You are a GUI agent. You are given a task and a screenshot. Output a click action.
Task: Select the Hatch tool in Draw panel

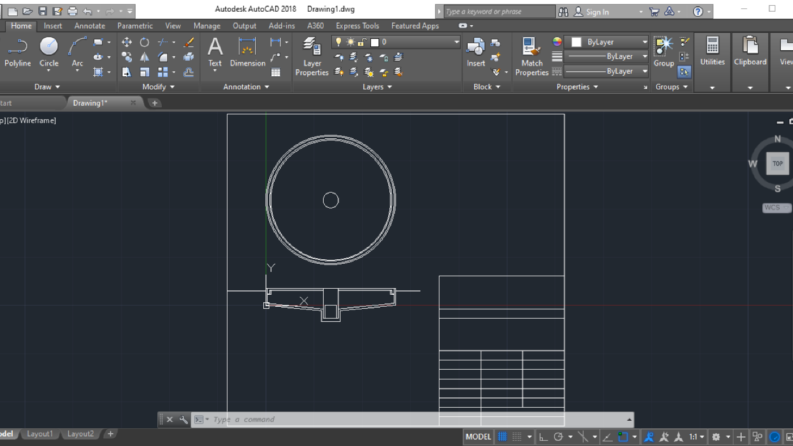click(98, 72)
